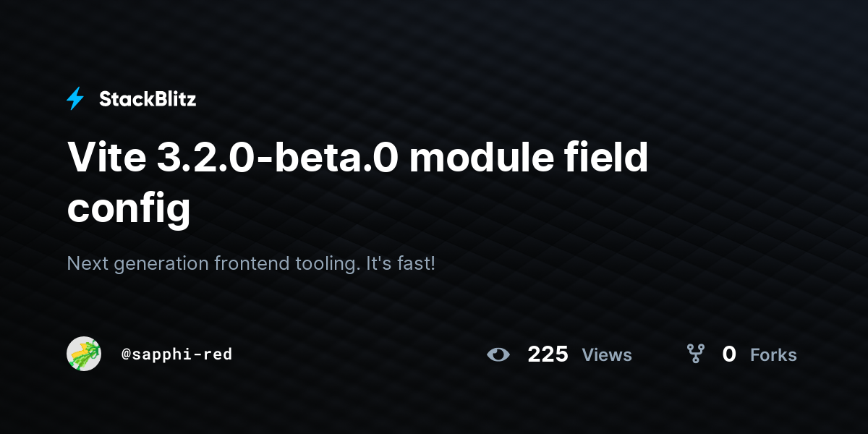Screen dimensions: 868x434
Task: Click the Forks label
Action: (773, 354)
